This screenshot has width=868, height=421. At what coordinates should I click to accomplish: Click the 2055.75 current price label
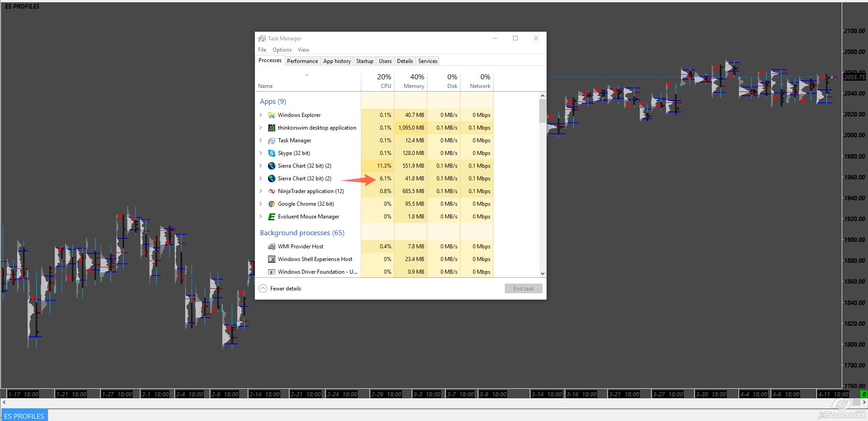854,77
